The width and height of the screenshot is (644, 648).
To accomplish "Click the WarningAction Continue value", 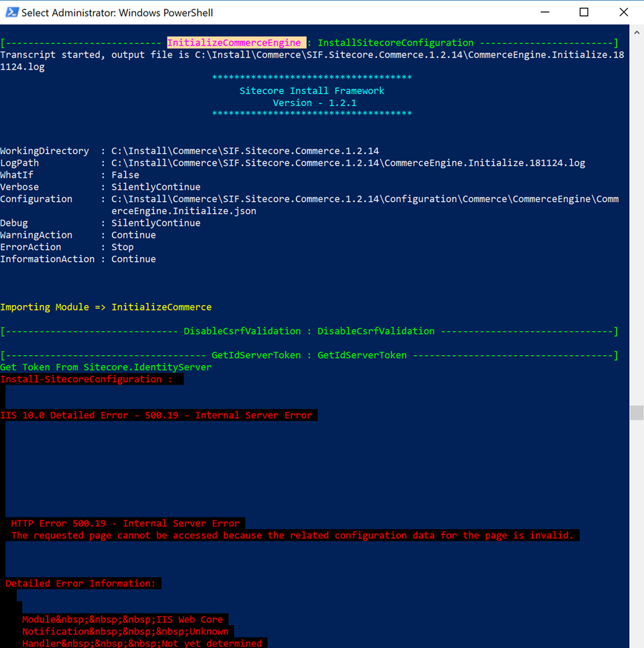I will [x=133, y=235].
